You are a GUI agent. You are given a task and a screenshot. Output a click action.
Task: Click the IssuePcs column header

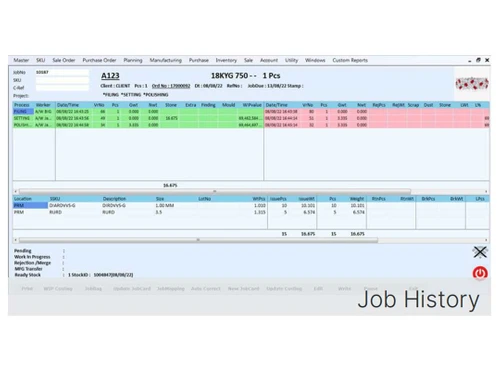[278, 199]
